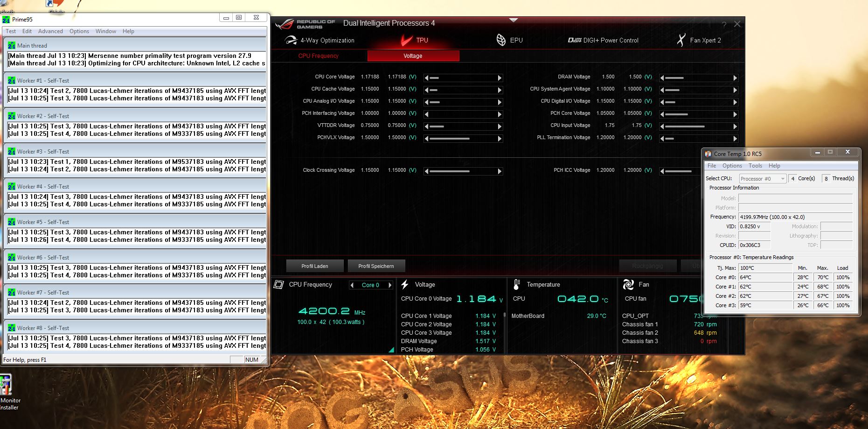The height and width of the screenshot is (429, 868).
Task: Select next core in CPU Frequency panel
Action: pos(390,285)
